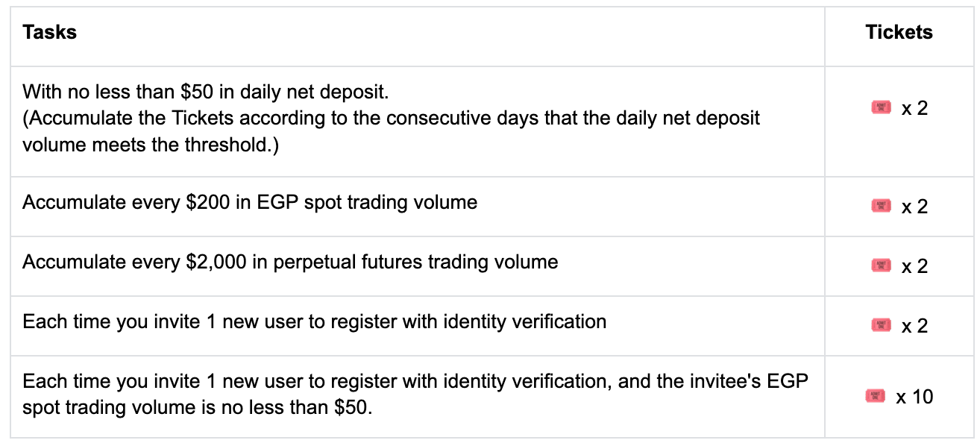
Task: Click the fourth row's invite new user task text
Action: [314, 321]
